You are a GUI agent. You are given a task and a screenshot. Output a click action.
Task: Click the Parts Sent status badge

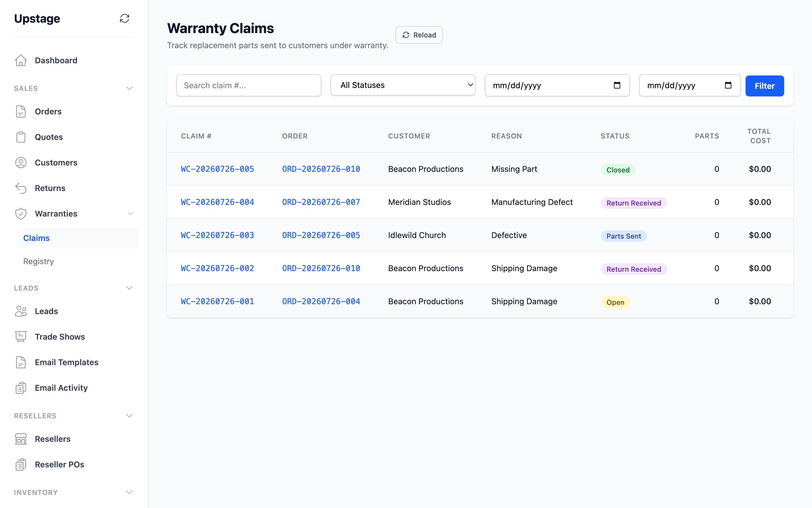pos(624,236)
